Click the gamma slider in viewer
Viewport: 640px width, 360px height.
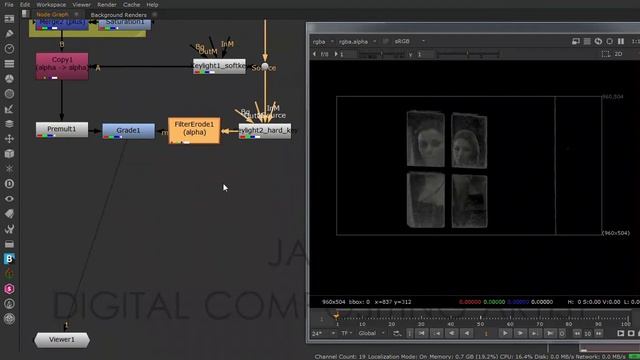click(467, 54)
